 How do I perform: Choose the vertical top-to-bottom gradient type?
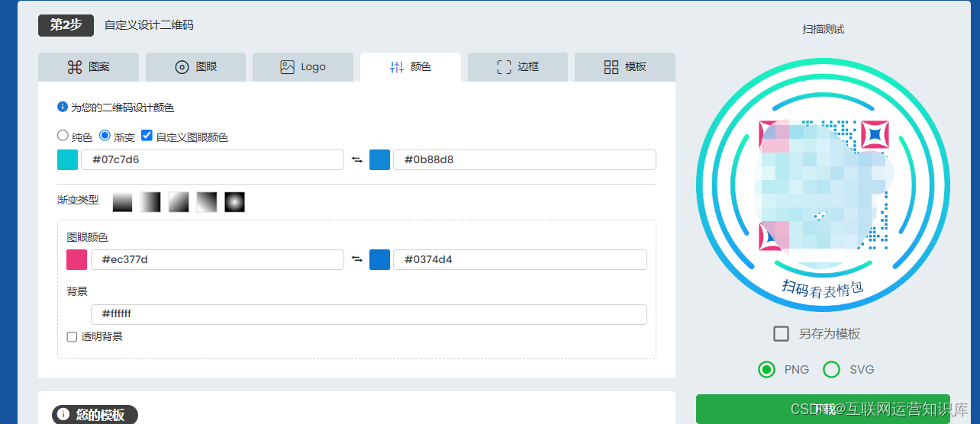[x=122, y=201]
